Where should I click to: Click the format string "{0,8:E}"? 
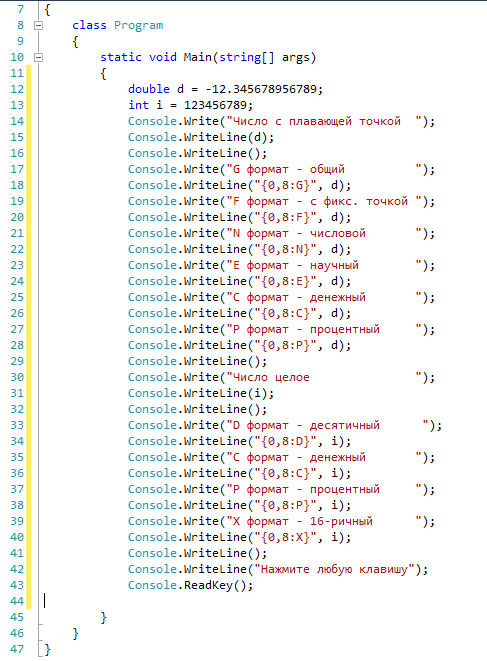[x=285, y=282]
